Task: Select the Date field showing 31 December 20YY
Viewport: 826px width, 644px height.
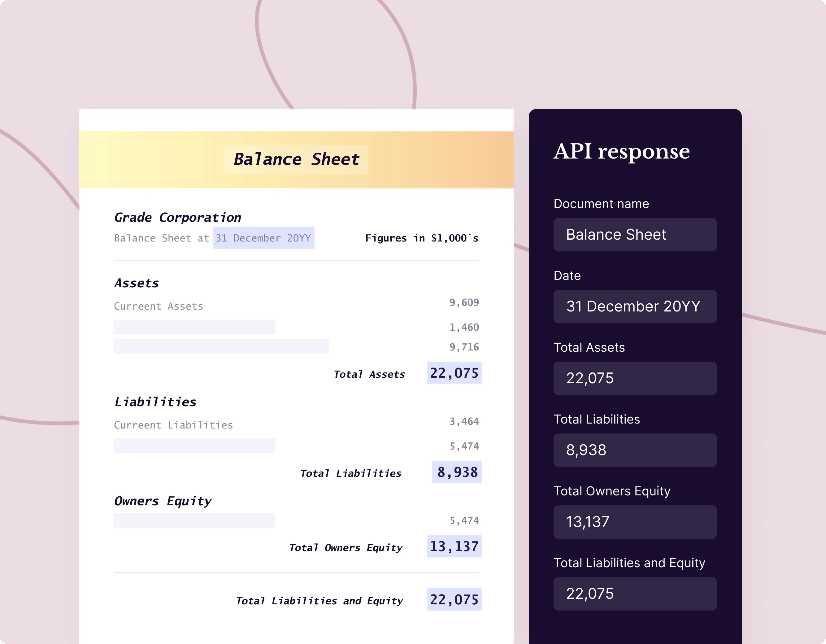Action: (x=635, y=306)
